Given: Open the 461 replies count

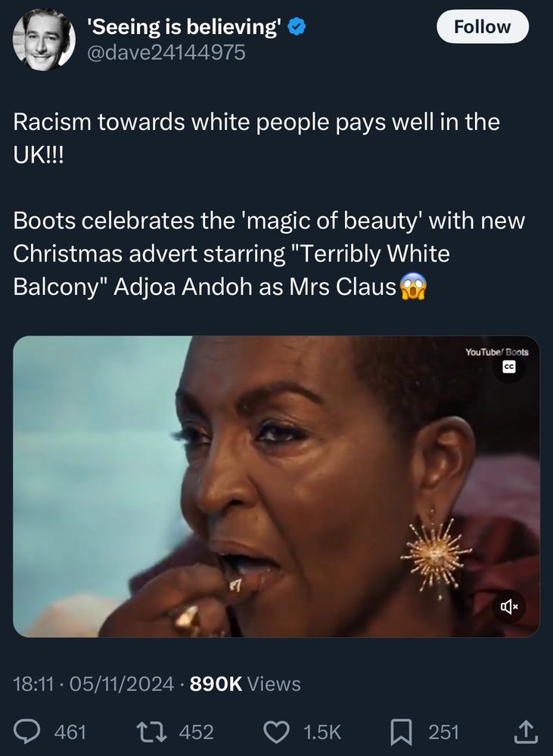Looking at the screenshot, I should [70, 732].
